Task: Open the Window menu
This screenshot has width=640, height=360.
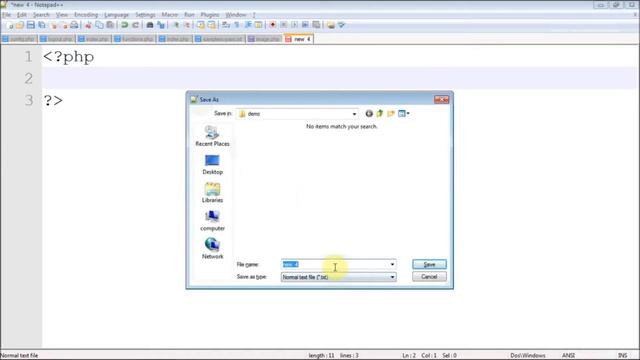Action: click(x=236, y=15)
